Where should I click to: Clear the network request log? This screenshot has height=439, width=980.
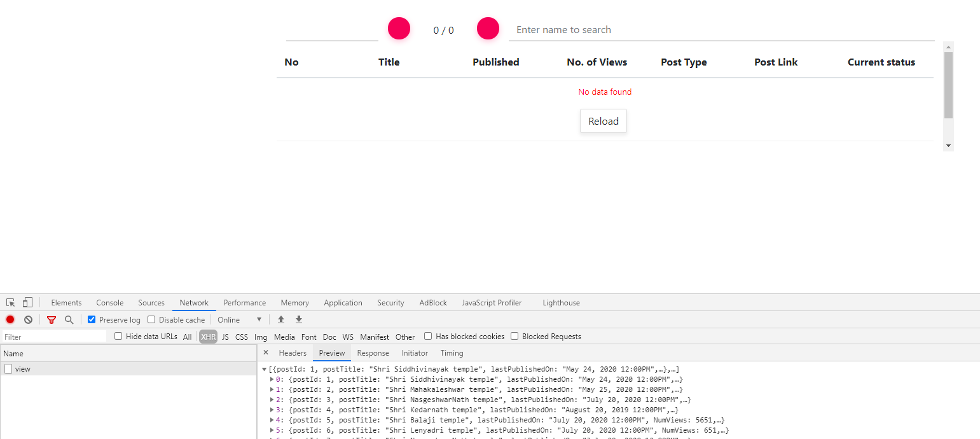[x=28, y=319]
